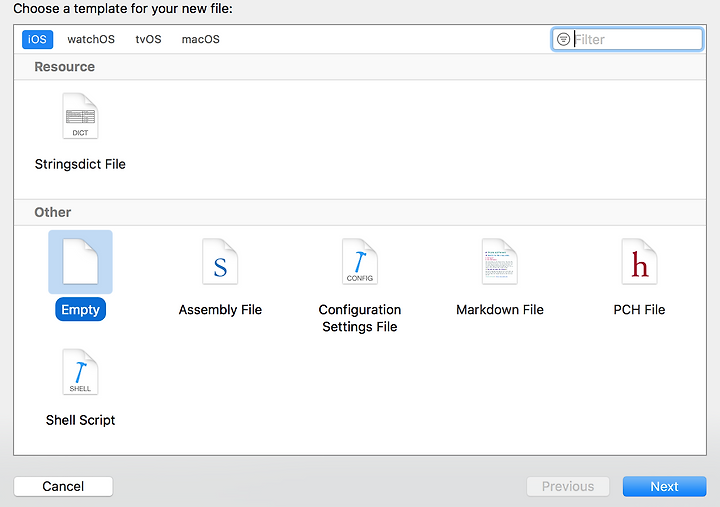This screenshot has width=720, height=507.
Task: Click the 'Markdown File' label
Action: click(500, 310)
